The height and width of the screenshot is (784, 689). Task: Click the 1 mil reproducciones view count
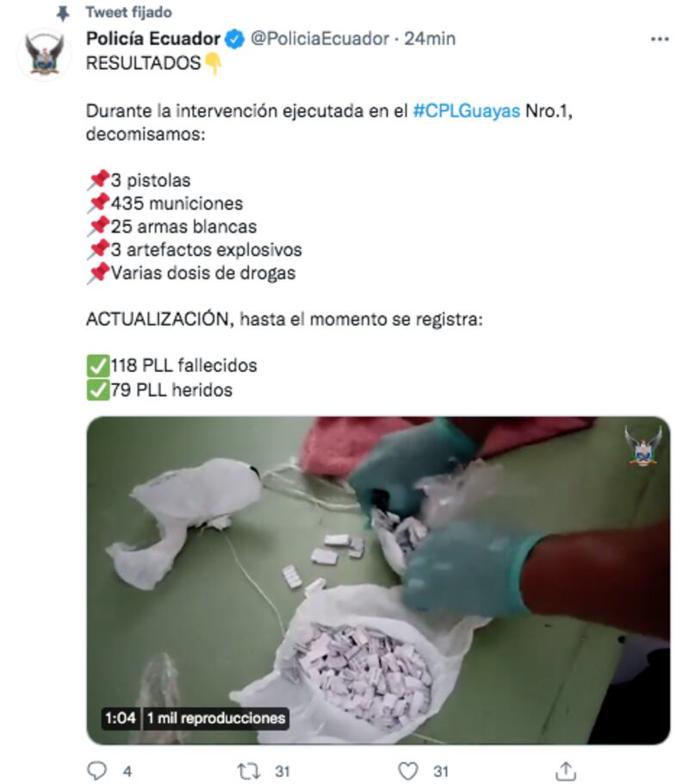(x=216, y=718)
